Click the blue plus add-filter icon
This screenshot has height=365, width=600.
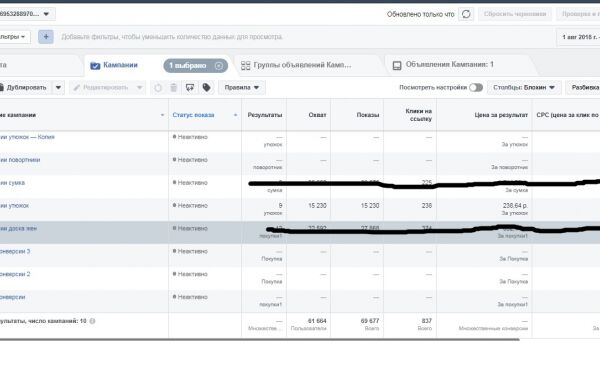tap(46, 37)
